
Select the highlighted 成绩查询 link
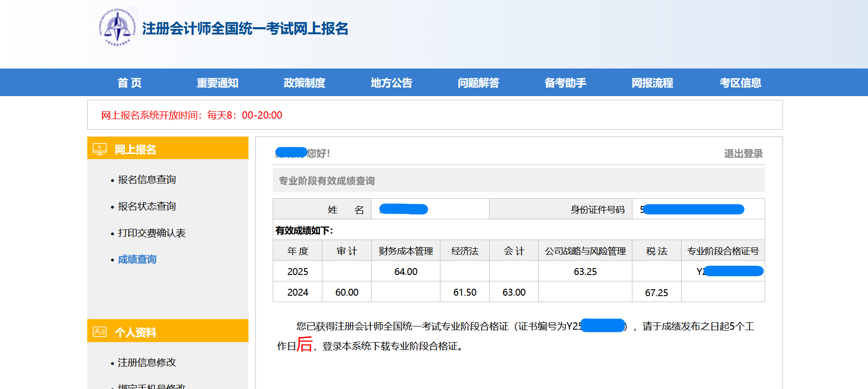137,260
